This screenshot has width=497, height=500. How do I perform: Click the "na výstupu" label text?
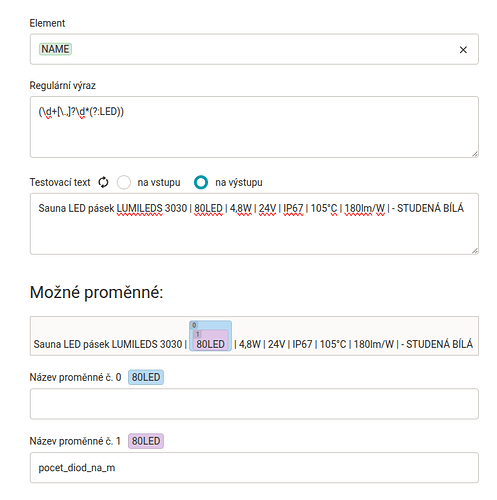(239, 182)
